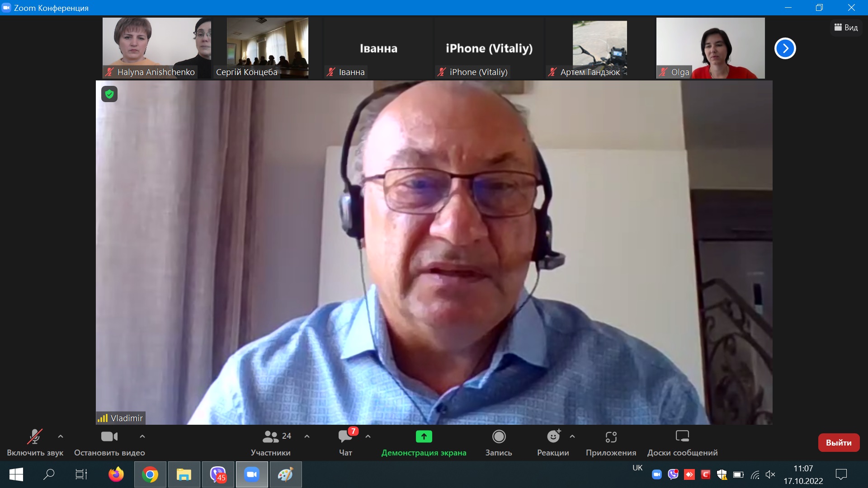Leave the meeting with Выйти

click(x=839, y=443)
